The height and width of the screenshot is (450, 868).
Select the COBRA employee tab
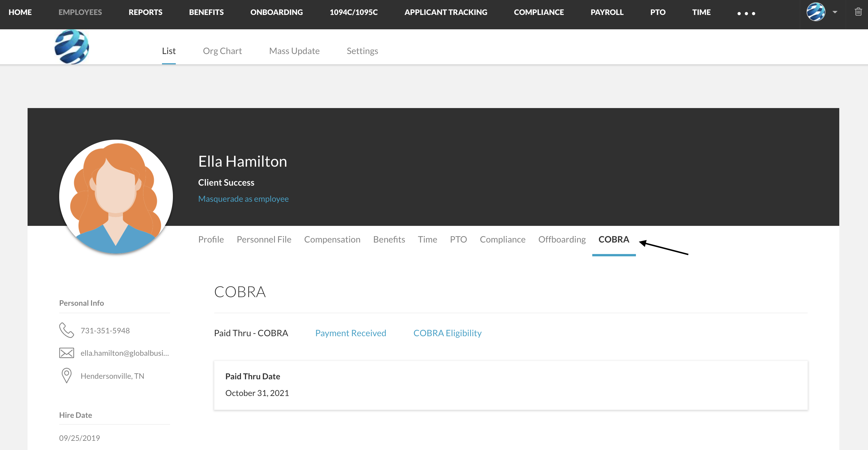pos(614,239)
